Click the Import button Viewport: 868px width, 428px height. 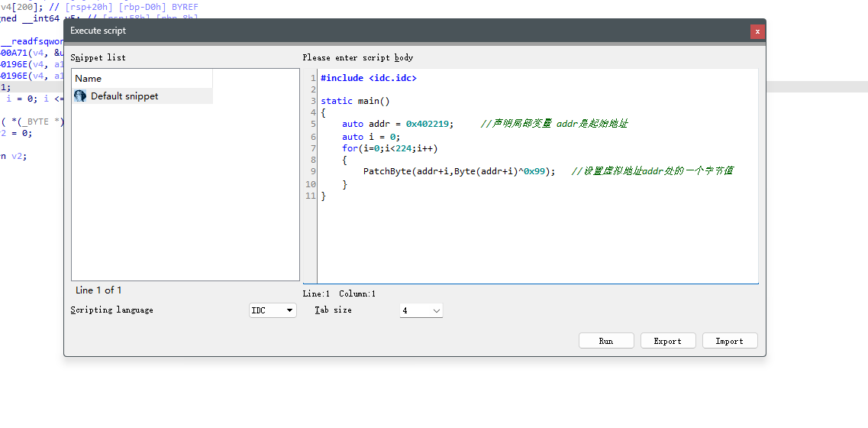730,341
